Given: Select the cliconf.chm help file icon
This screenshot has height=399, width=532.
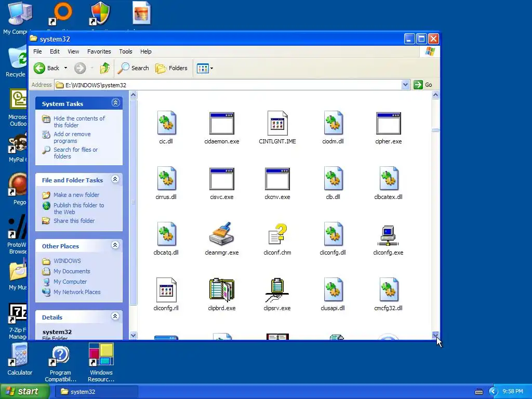Looking at the screenshot, I should [x=277, y=234].
